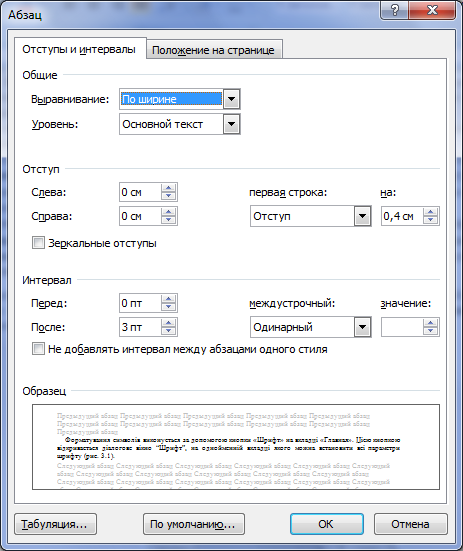This screenshot has height=551, width=463.
Task: Increase first line indent value up arrow
Action: point(431,212)
